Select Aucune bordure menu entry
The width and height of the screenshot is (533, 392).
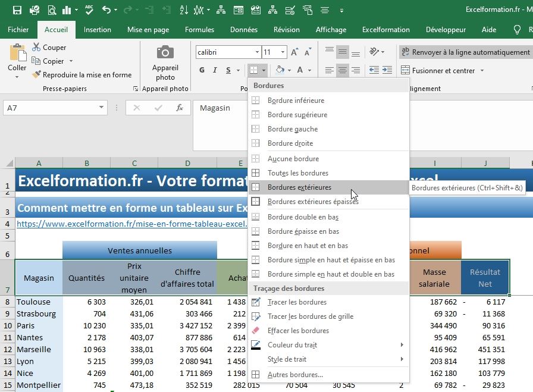point(329,159)
